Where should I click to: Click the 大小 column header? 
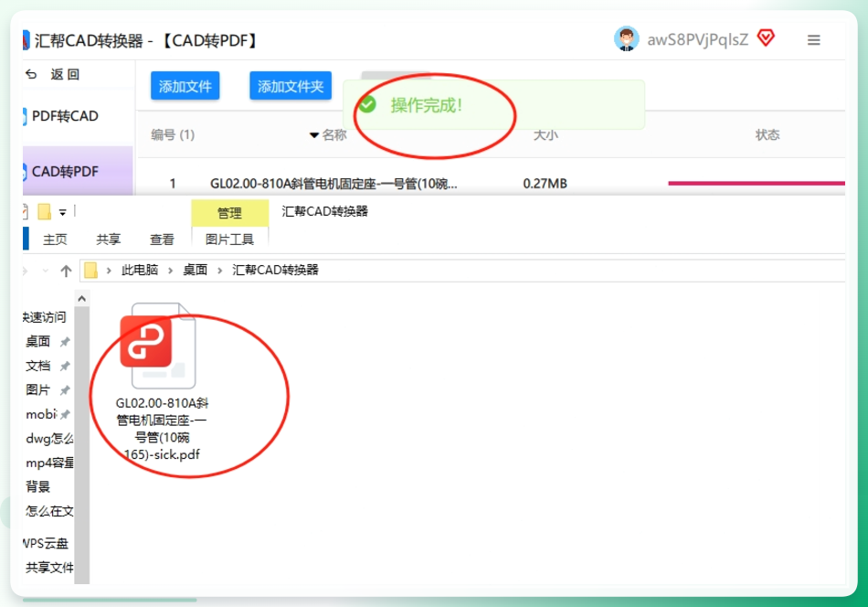pyautogui.click(x=545, y=134)
